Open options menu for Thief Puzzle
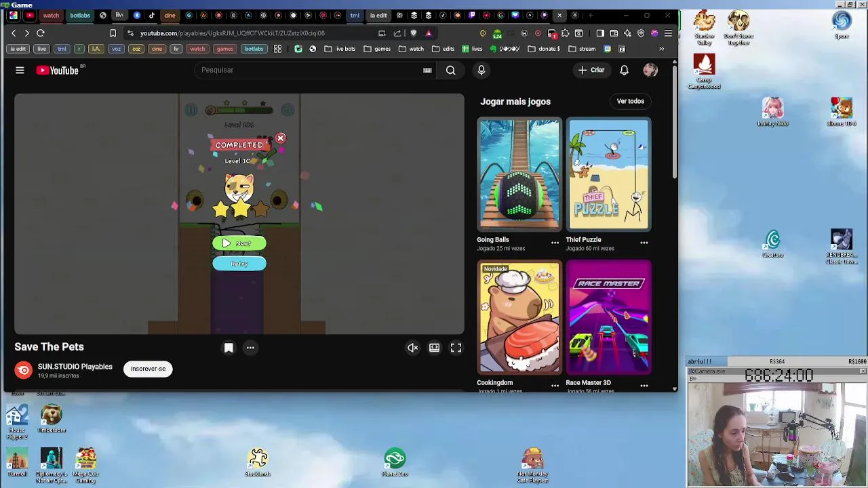Viewport: 868px width, 488px height. [x=644, y=243]
